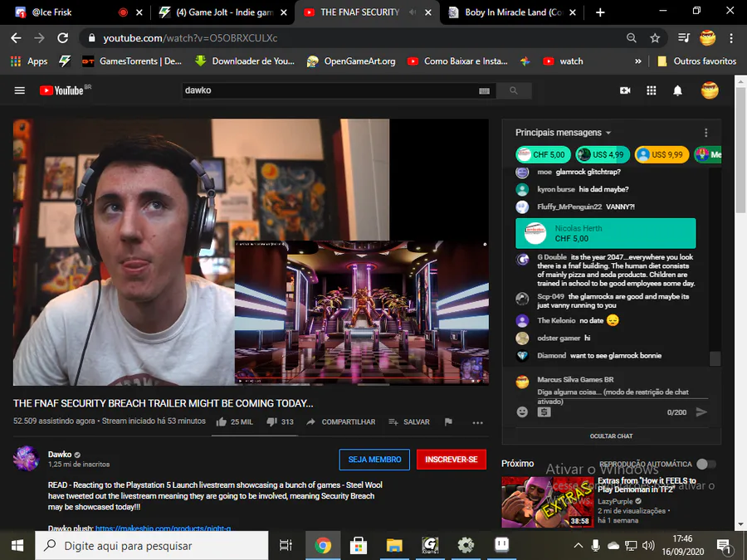Click the page vertical scrollbar
Screen dimensions: 747x560
(741, 149)
